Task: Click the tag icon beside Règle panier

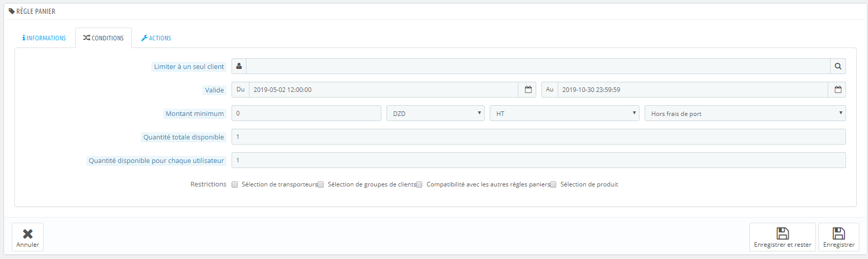Action: [12, 11]
